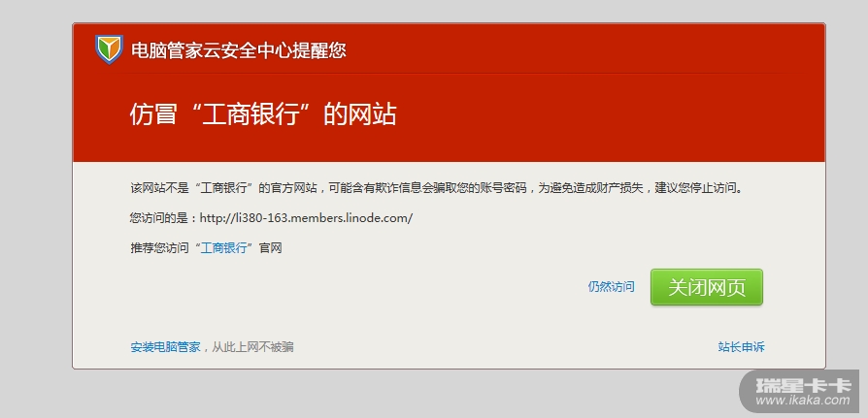
Task: Open the 站长申诉 appeal link
Action: 741,347
